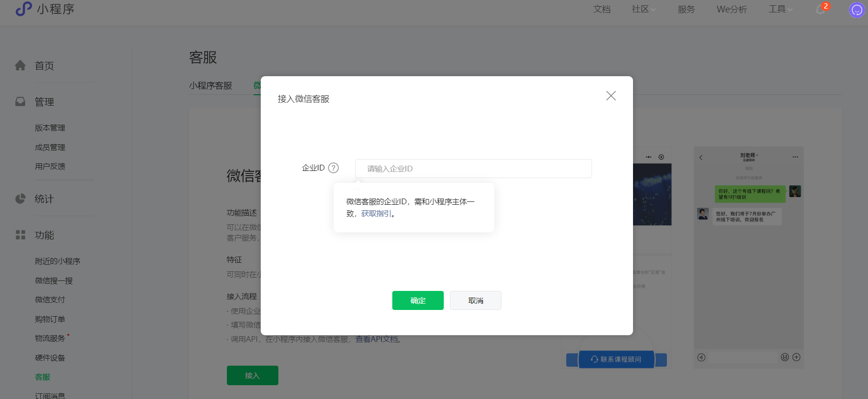Click the sender avatar next to green bubble

point(795,191)
